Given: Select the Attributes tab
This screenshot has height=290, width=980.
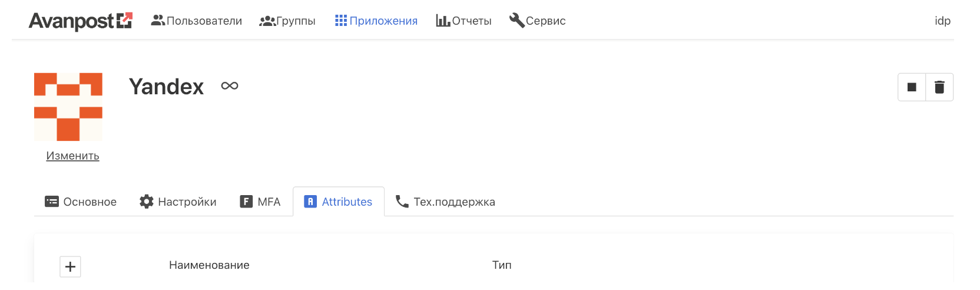Looking at the screenshot, I should [339, 202].
